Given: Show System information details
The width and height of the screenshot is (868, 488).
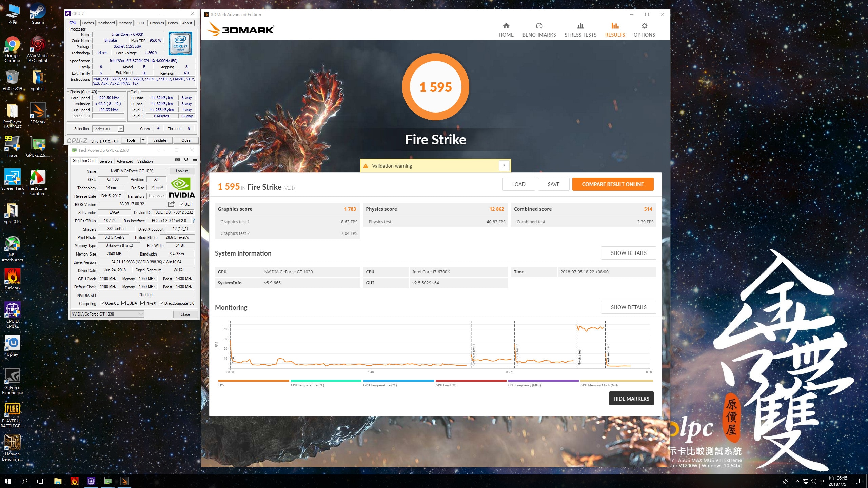Looking at the screenshot, I should [x=628, y=253].
